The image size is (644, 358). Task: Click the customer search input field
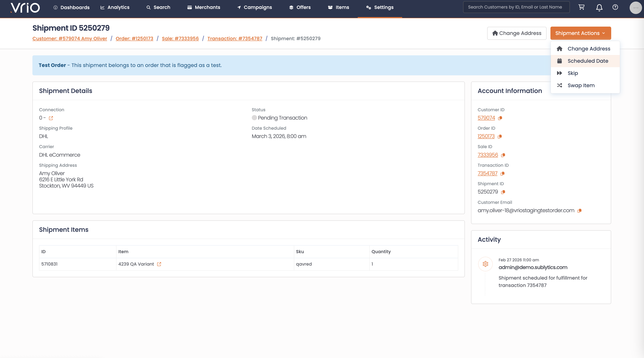[x=516, y=7]
